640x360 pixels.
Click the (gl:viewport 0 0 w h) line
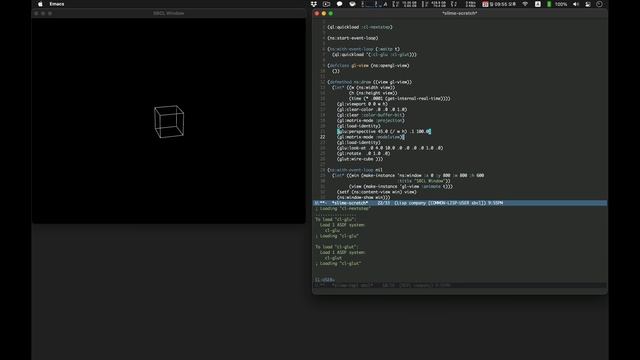point(362,104)
